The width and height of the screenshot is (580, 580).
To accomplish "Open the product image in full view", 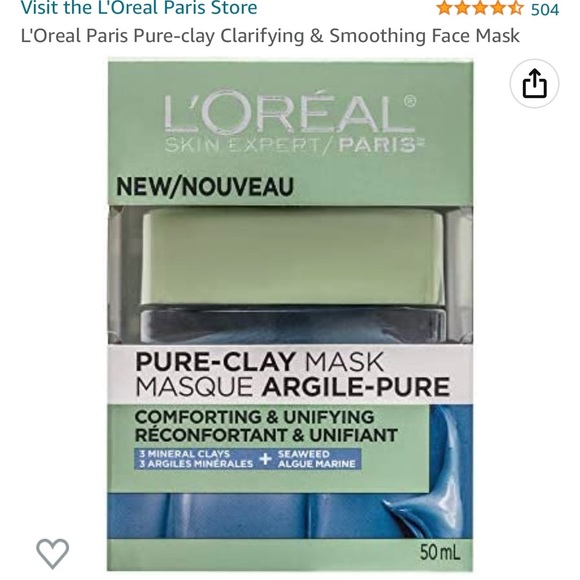I will pos(290,315).
